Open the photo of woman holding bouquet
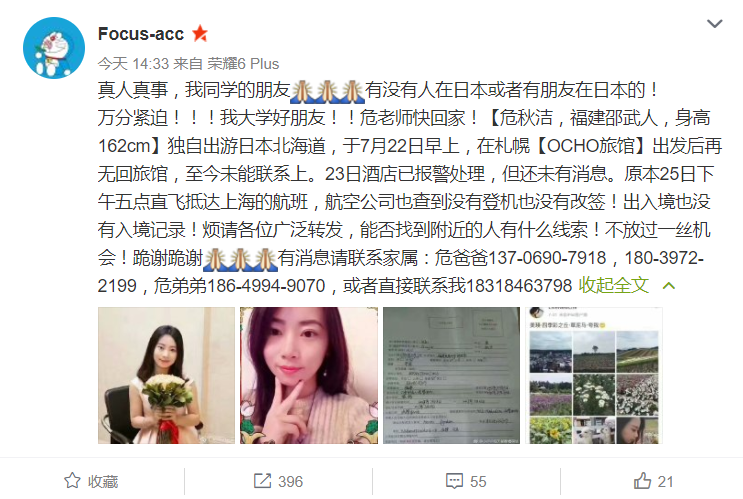743x499 pixels. (166, 375)
